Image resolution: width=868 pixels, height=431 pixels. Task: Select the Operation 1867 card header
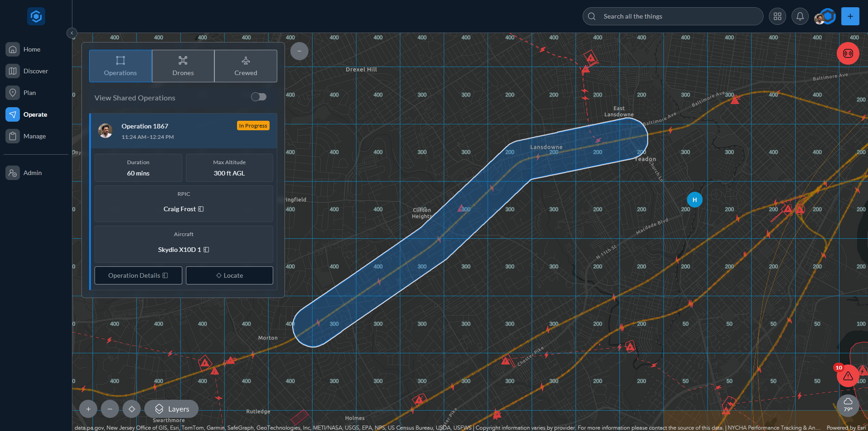pos(184,131)
